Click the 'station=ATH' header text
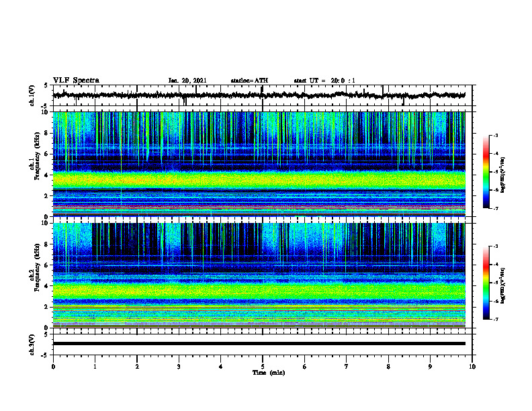 (x=249, y=81)
